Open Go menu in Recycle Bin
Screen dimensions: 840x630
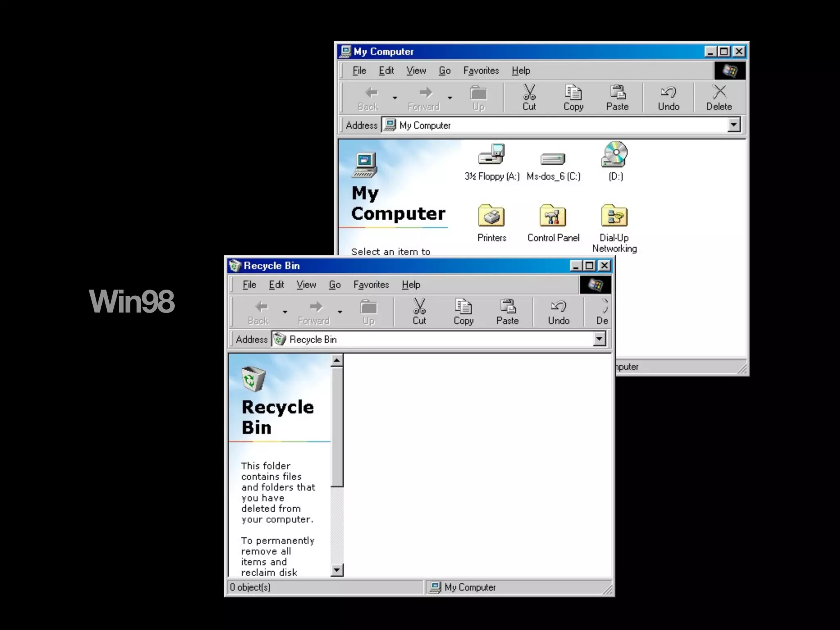tap(335, 285)
